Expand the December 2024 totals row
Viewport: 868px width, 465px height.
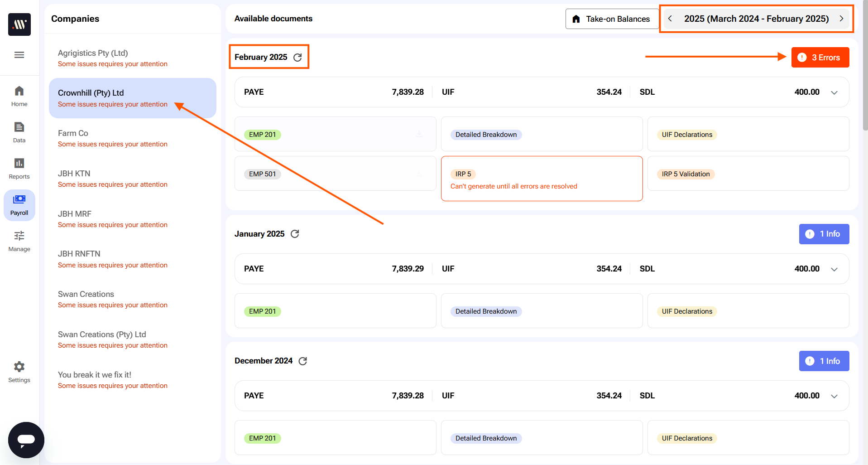834,396
